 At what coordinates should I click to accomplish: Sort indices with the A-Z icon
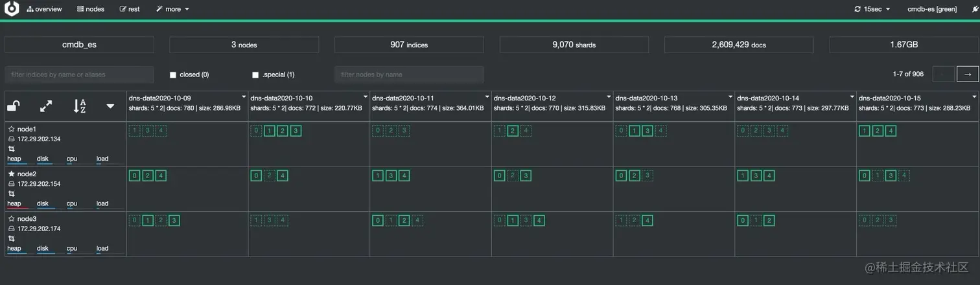80,106
